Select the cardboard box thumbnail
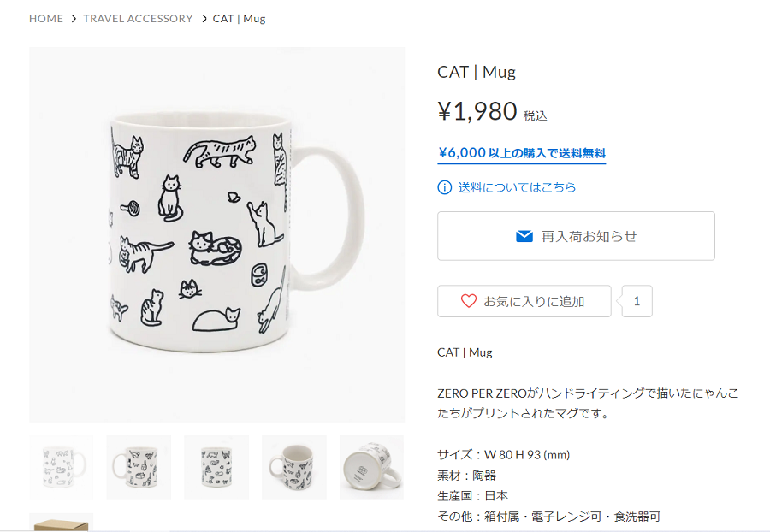770x532 pixels. pos(62,523)
